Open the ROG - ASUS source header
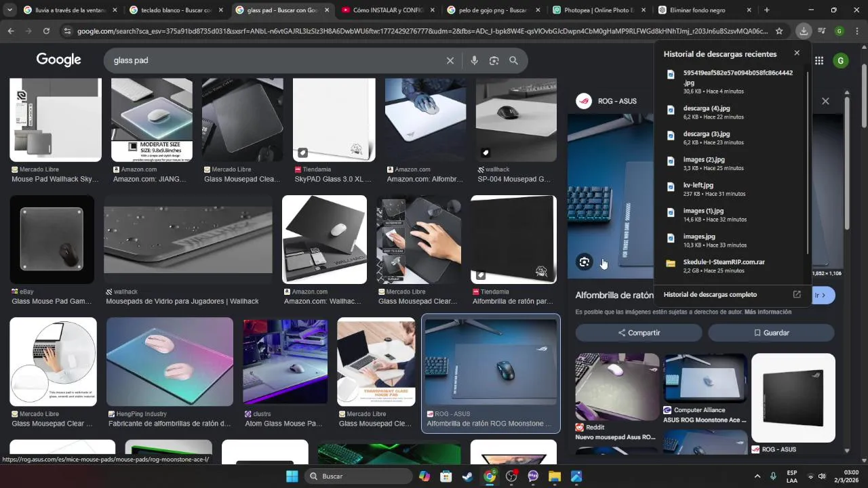 606,101
